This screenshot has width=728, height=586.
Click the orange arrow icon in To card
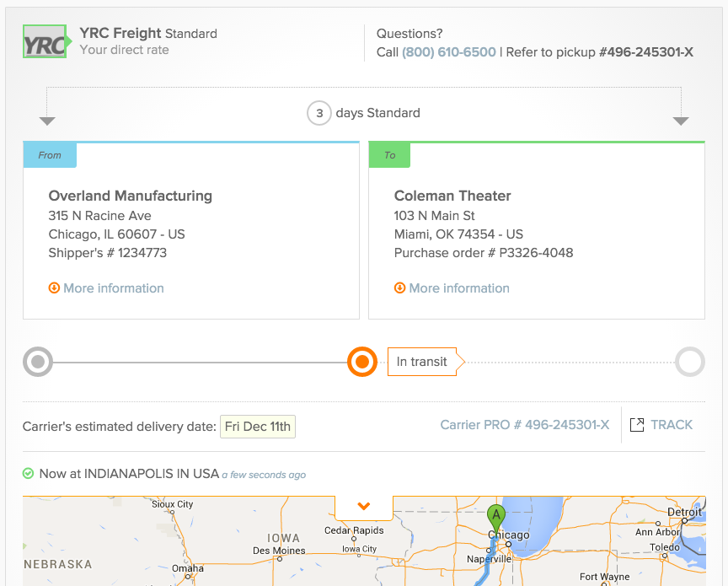tap(399, 288)
